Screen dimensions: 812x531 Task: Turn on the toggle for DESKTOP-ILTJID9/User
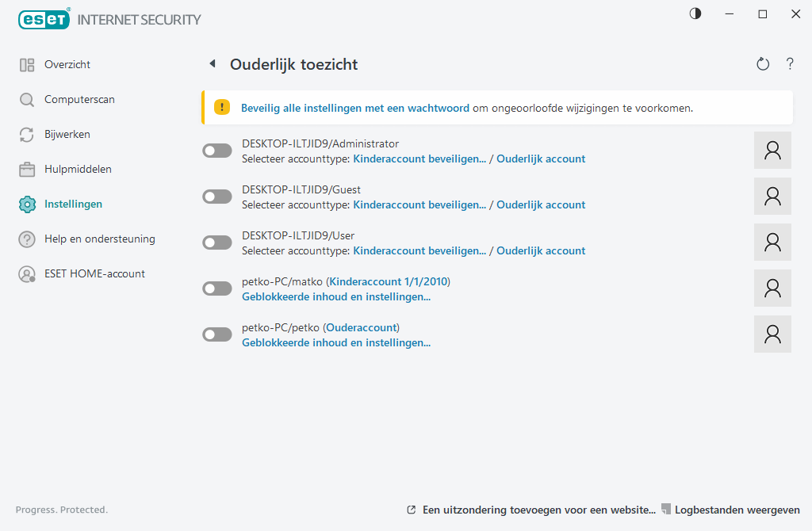point(217,243)
